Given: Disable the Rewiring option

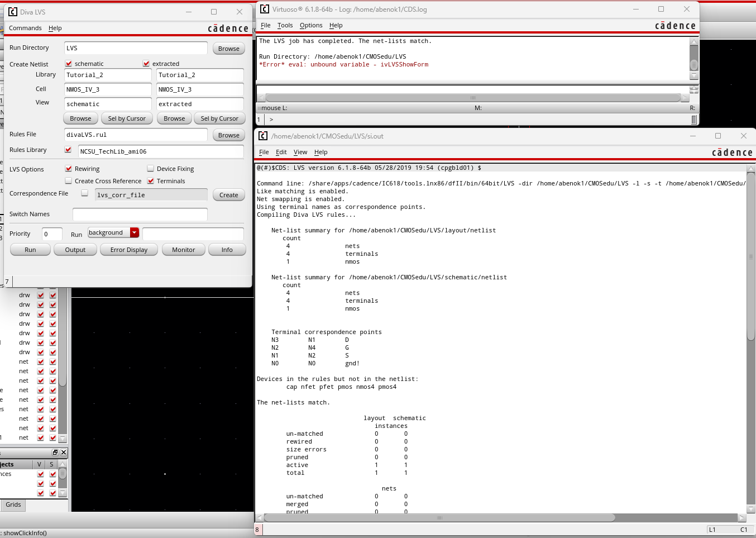Looking at the screenshot, I should (x=69, y=169).
